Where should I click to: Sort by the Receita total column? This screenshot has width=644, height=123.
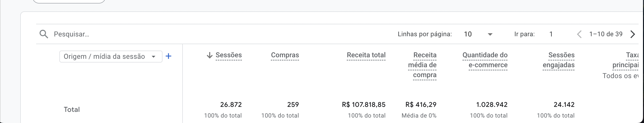[366, 55]
